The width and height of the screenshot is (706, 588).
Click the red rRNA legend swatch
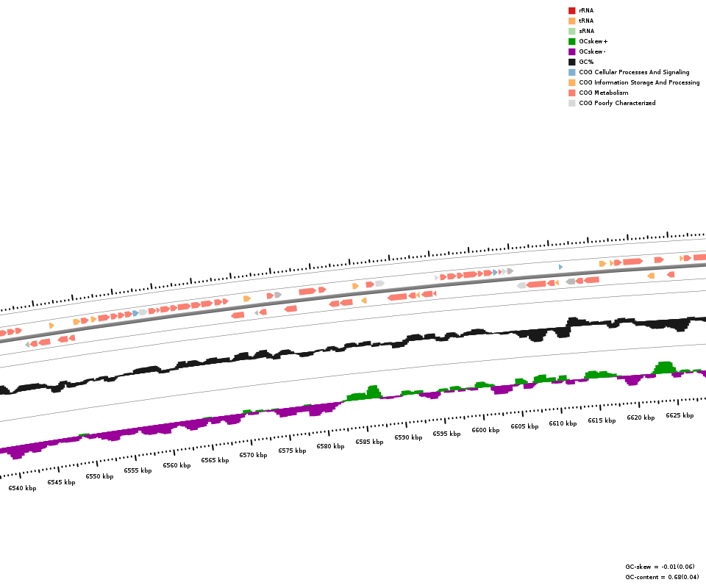coord(571,10)
